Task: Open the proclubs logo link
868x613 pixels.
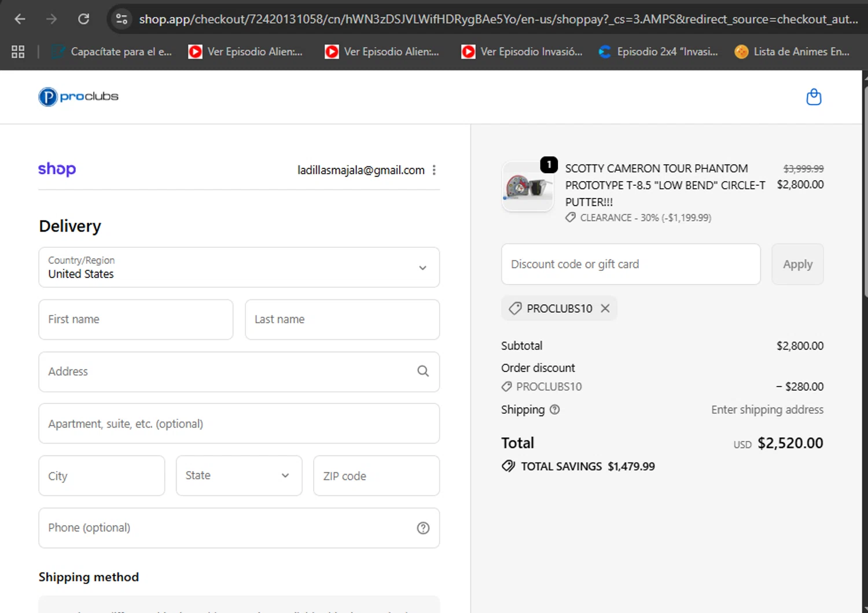Action: click(78, 97)
